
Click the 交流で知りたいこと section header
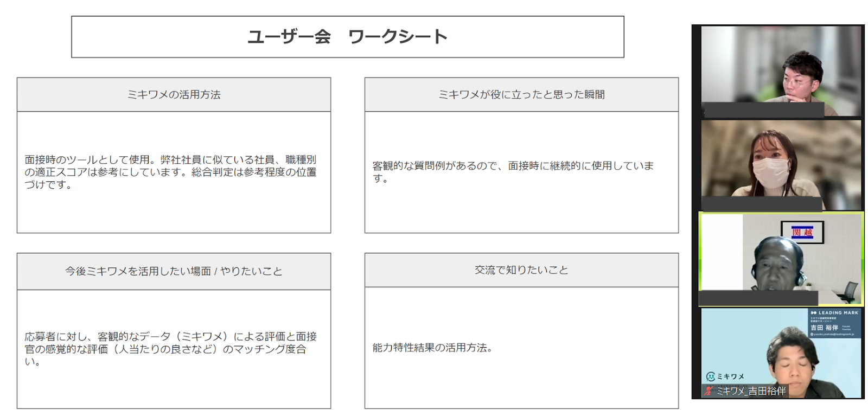click(521, 270)
